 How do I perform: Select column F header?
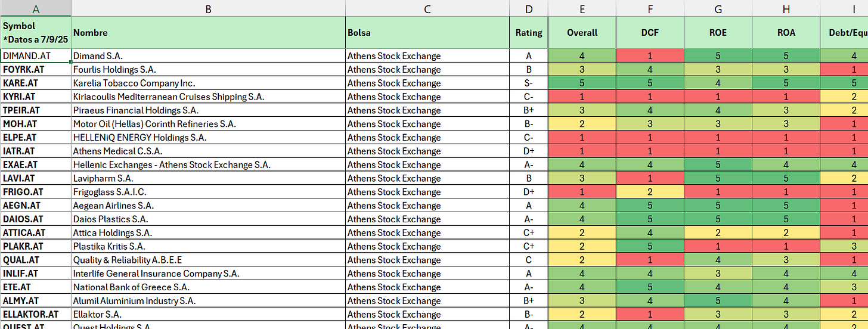coord(650,8)
